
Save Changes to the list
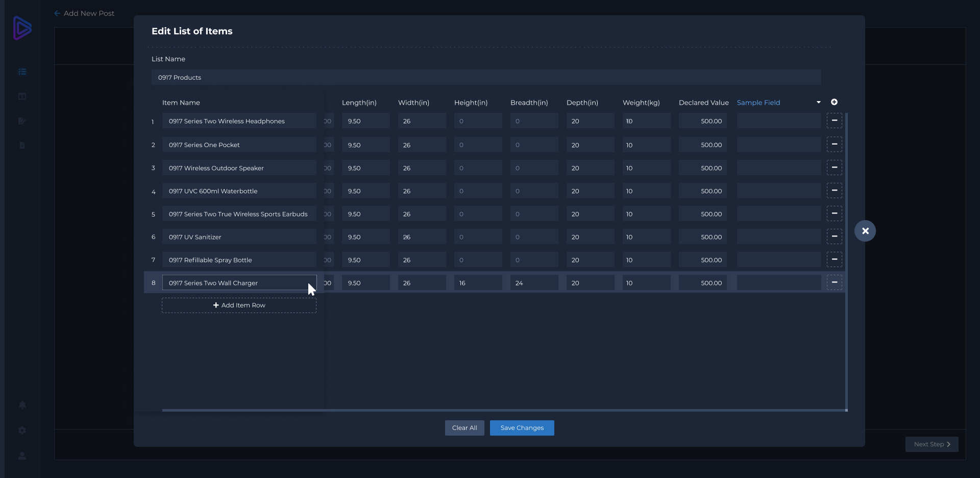point(522,428)
